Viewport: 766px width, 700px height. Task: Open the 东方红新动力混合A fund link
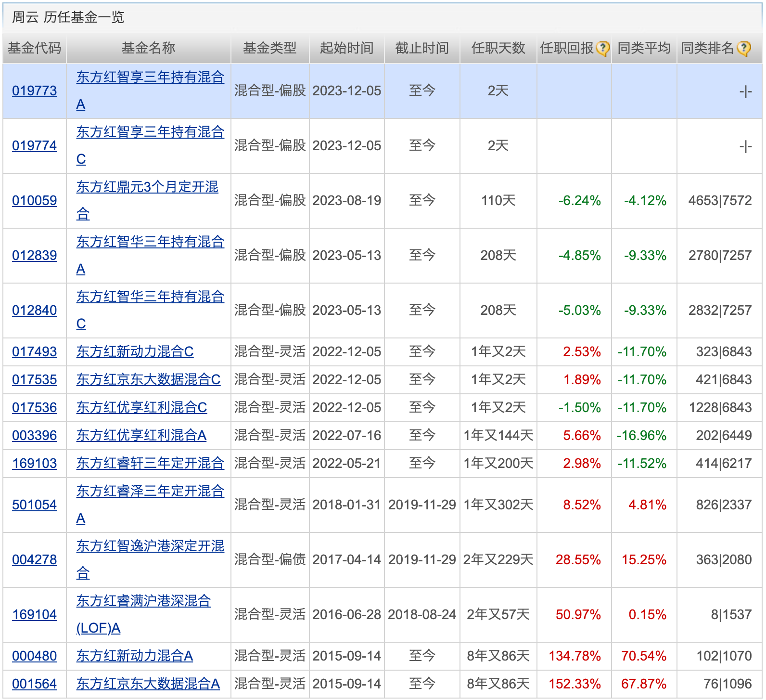(135, 656)
